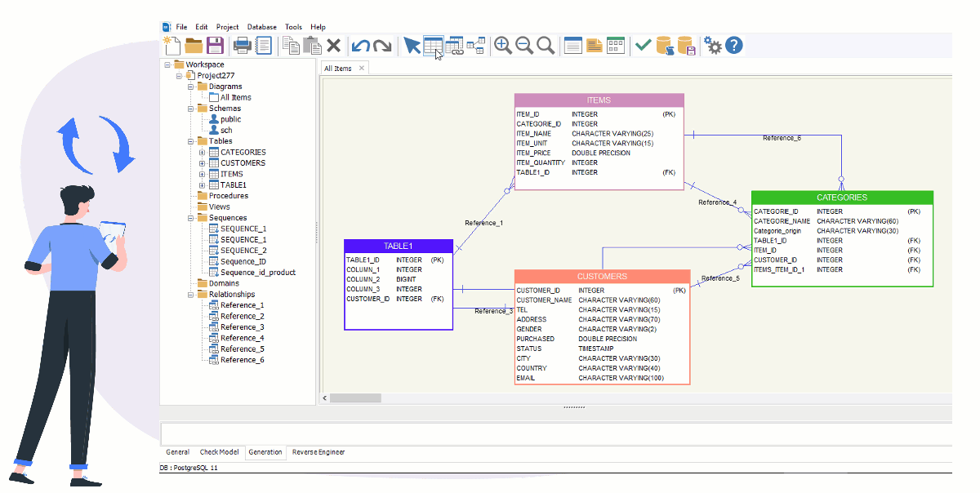Click the green check model icon
Image resolution: width=980 pixels, height=493 pixels.
(x=644, y=46)
